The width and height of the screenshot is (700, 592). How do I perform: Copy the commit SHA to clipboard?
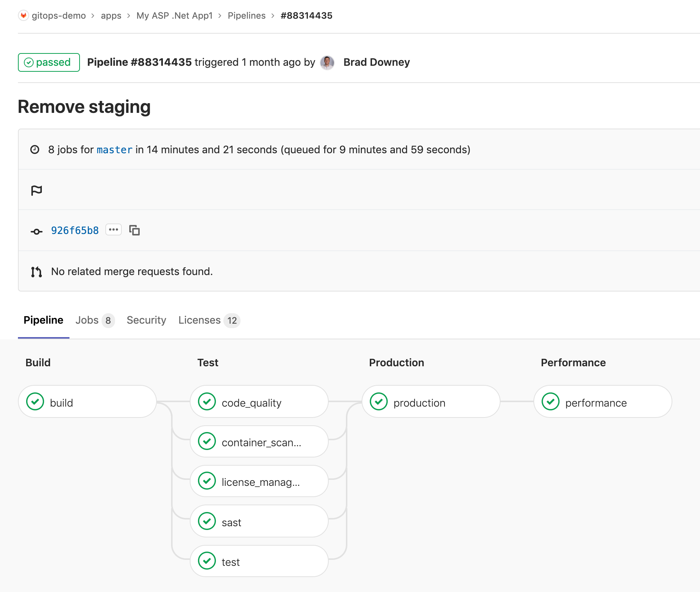[x=134, y=230]
